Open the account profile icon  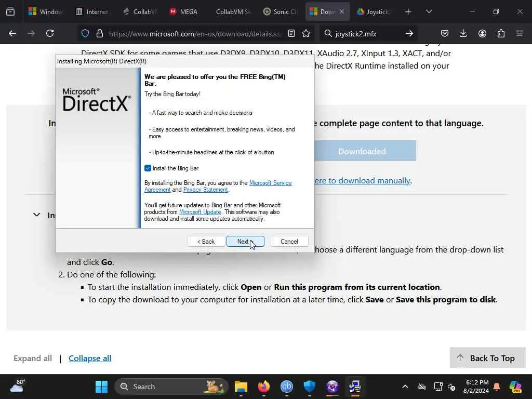[482, 33]
